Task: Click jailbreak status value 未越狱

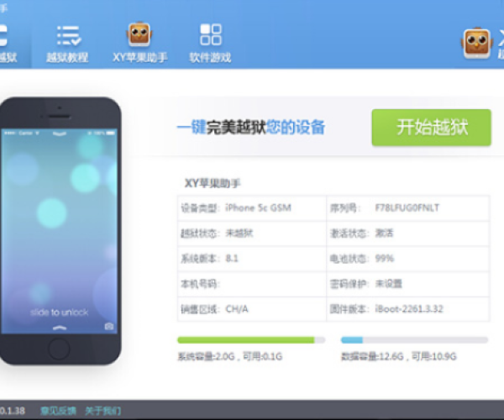Action: [x=239, y=233]
